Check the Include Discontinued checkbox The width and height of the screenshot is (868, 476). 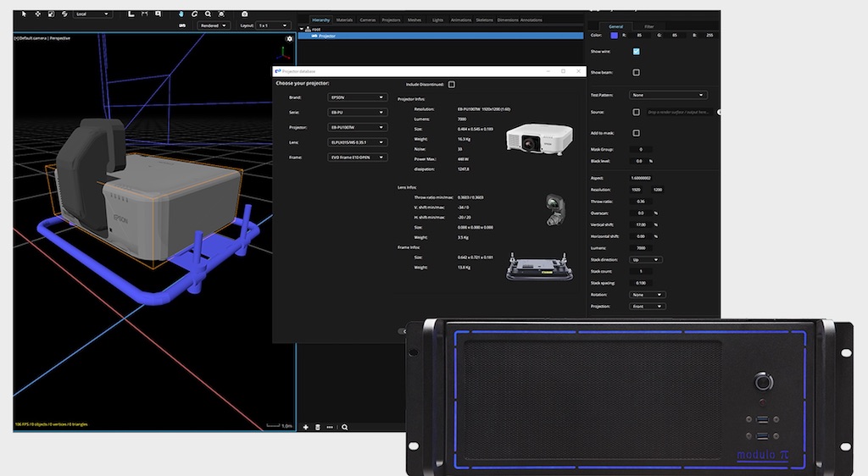(452, 84)
